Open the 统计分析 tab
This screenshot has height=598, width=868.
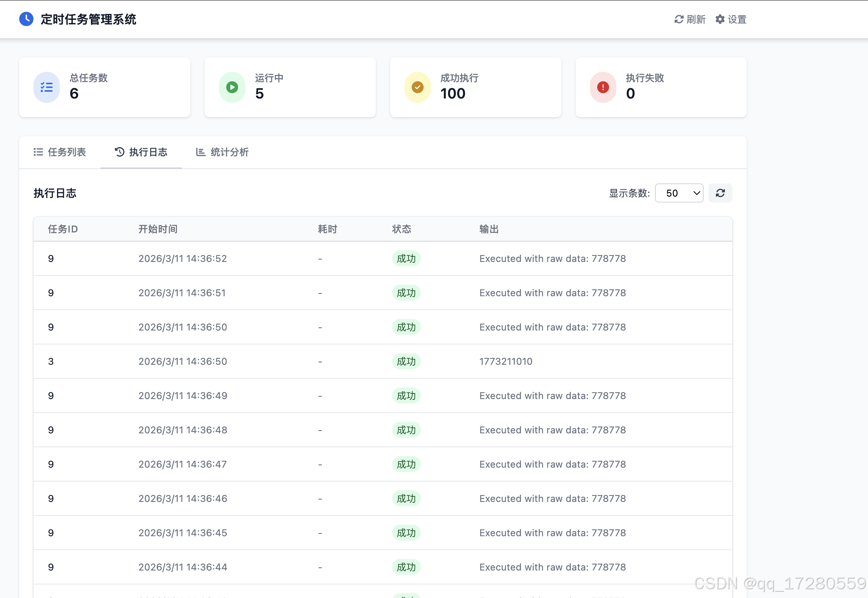click(x=222, y=152)
